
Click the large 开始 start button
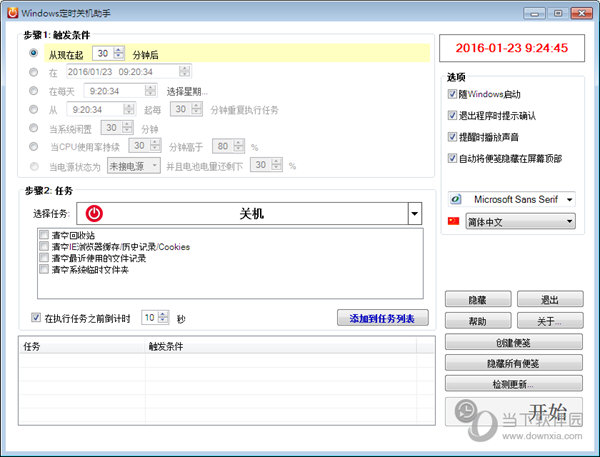tap(514, 412)
